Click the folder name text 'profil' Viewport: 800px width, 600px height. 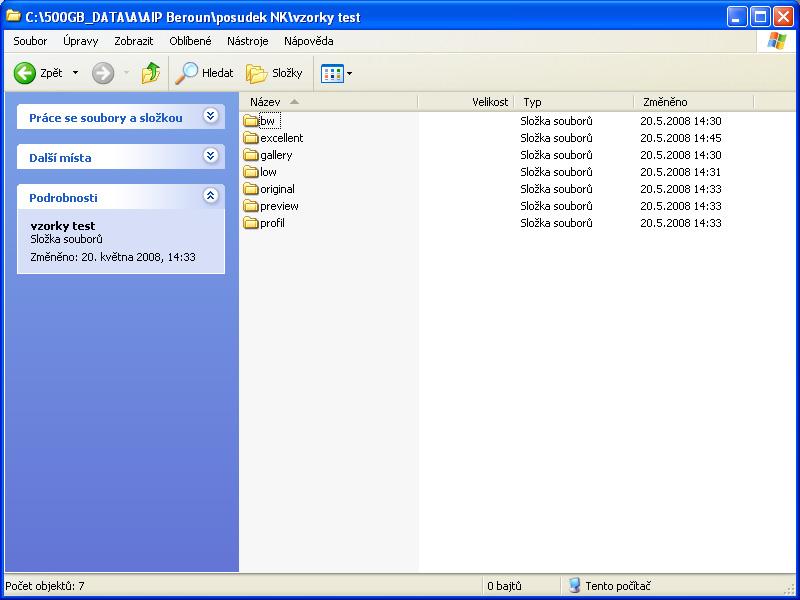click(272, 223)
